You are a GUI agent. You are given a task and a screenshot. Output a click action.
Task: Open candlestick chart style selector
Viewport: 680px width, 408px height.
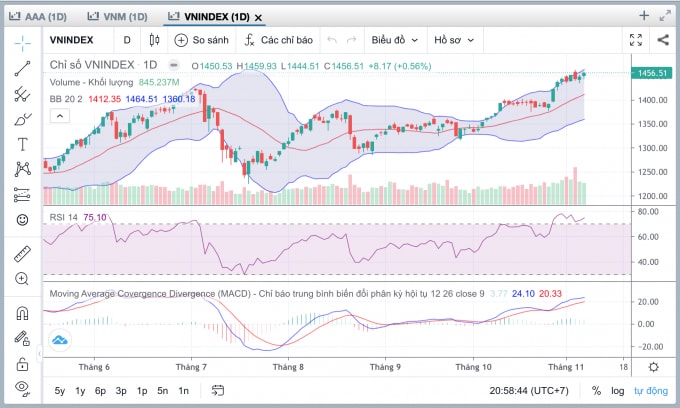[x=154, y=40]
